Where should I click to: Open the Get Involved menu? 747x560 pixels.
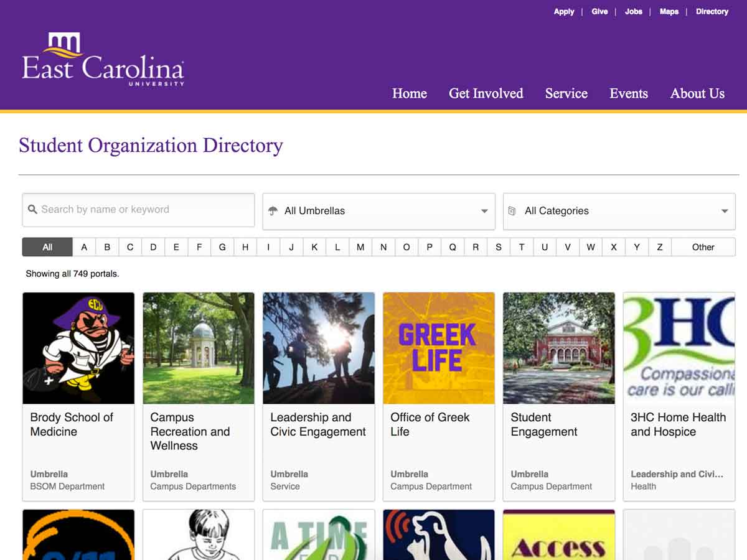pos(486,93)
